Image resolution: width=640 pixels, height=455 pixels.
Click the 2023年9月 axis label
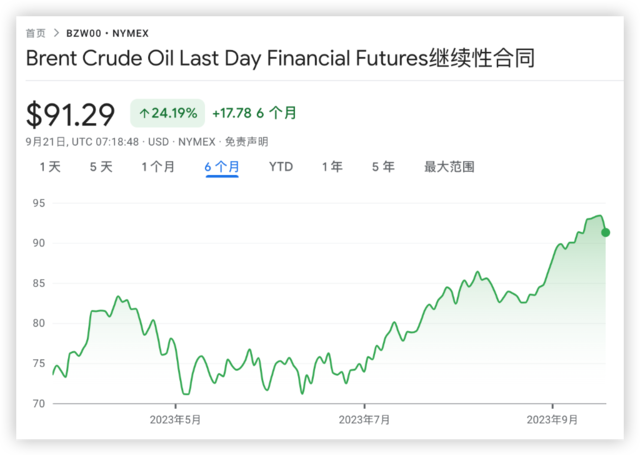553,420
